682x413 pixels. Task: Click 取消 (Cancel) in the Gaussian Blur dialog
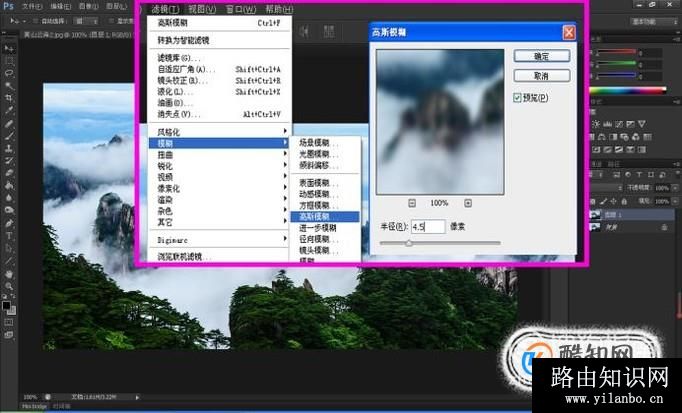tap(542, 76)
